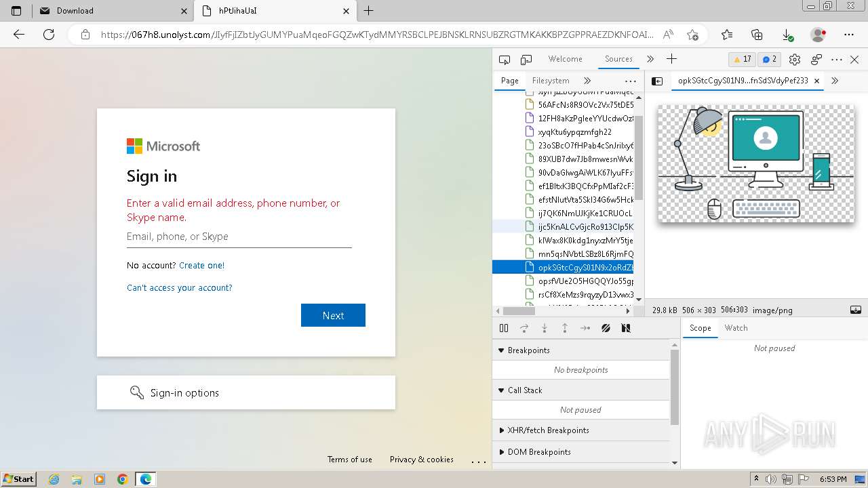Reload the page in Edge
868x488 pixels.
tap(49, 35)
